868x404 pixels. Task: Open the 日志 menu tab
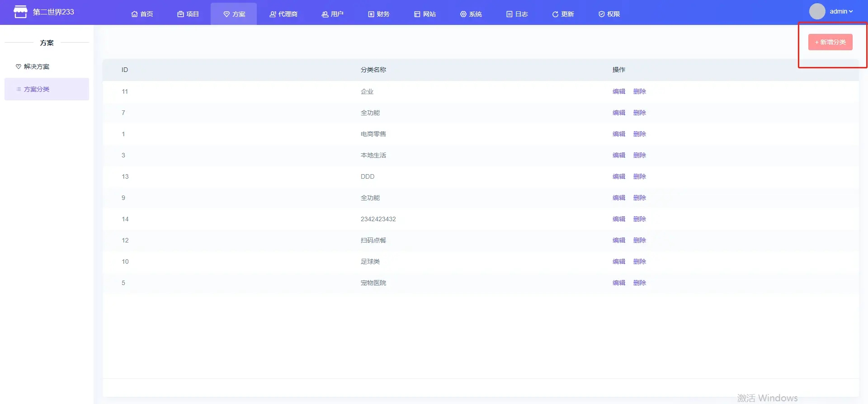[x=517, y=14]
